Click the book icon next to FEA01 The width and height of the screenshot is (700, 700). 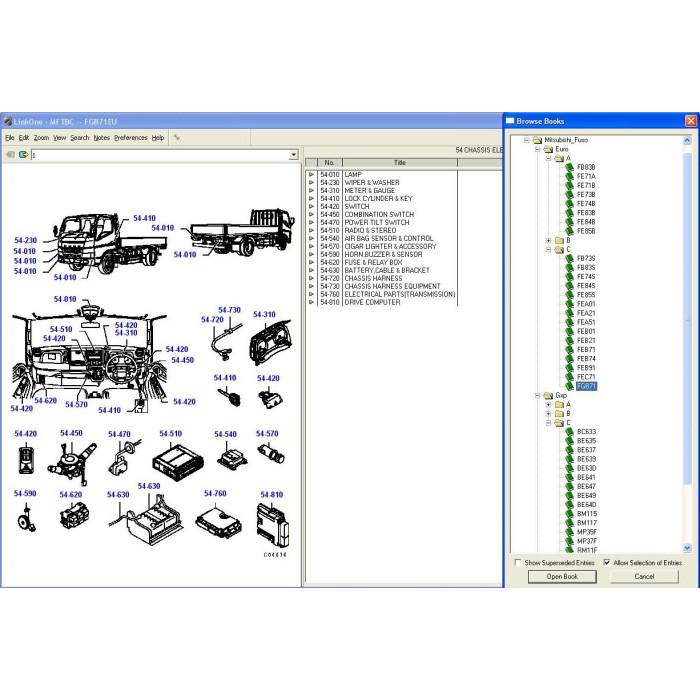(x=569, y=304)
